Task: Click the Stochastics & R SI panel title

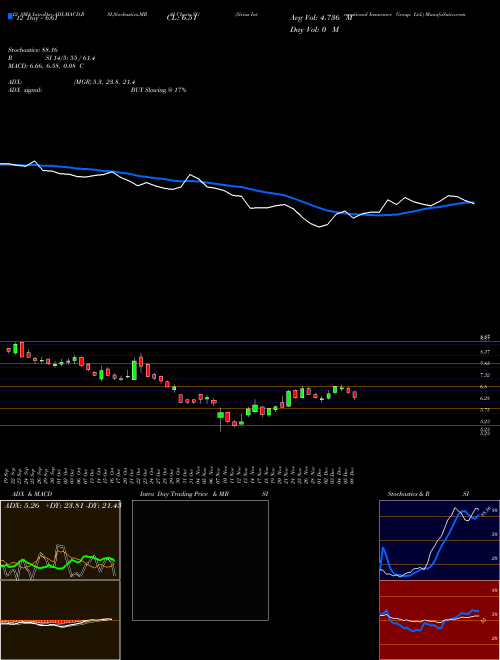Action: coord(428,494)
